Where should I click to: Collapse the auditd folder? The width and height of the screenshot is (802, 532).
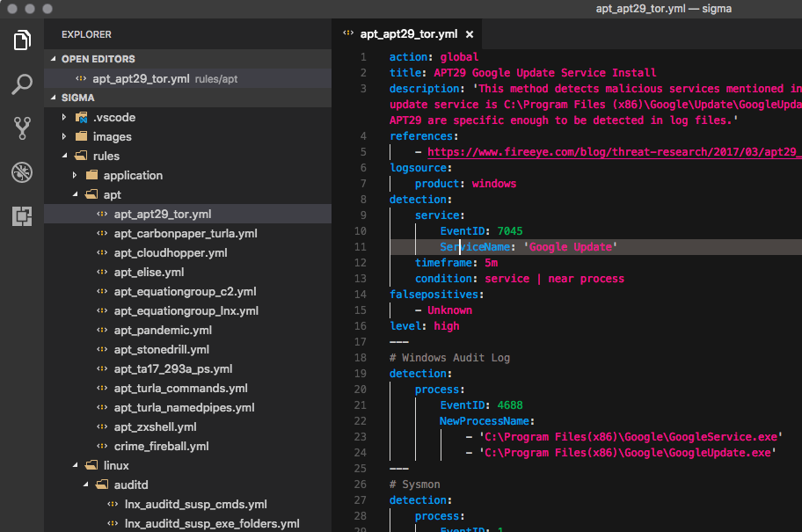[x=85, y=485]
